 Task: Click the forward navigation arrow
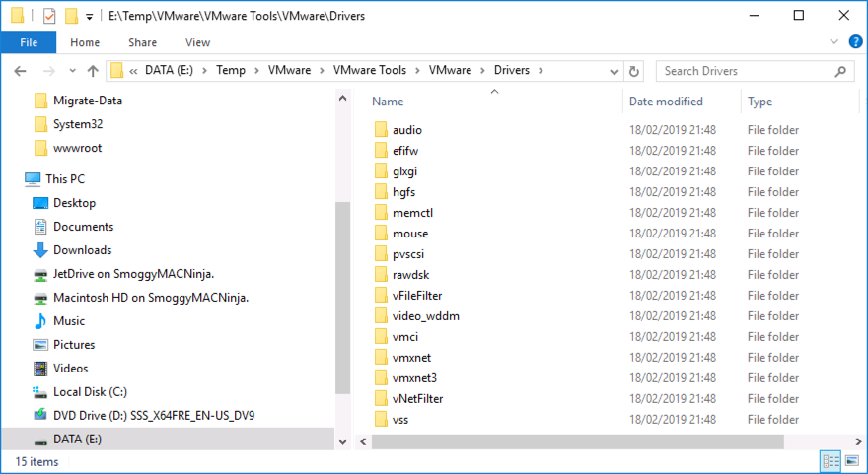point(48,71)
